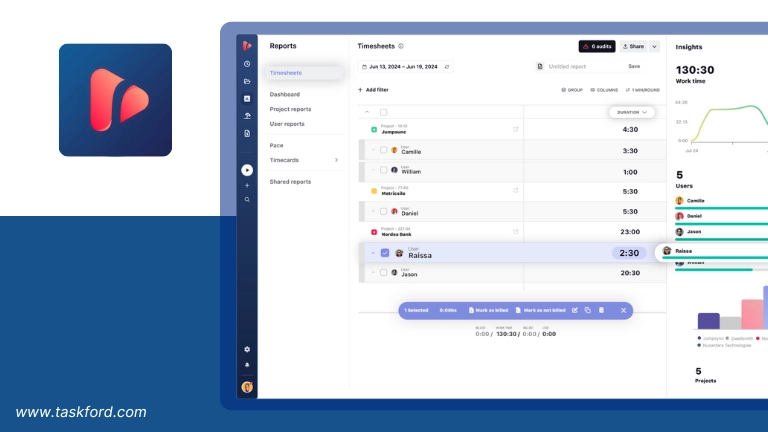Refresh date range with the sync icon

pos(447,67)
